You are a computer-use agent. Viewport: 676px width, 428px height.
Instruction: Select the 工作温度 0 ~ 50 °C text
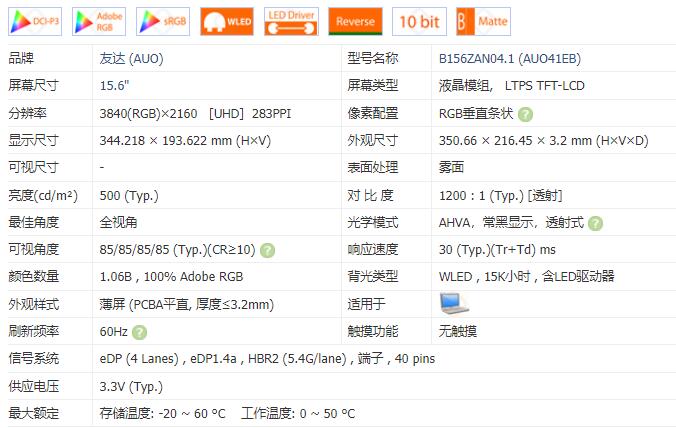(298, 413)
